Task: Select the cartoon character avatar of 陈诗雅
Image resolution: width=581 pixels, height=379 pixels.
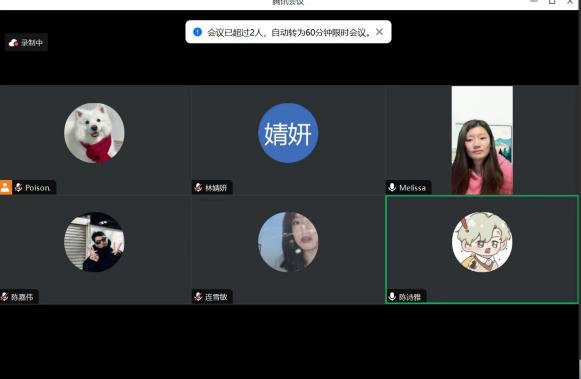Action: (482, 242)
